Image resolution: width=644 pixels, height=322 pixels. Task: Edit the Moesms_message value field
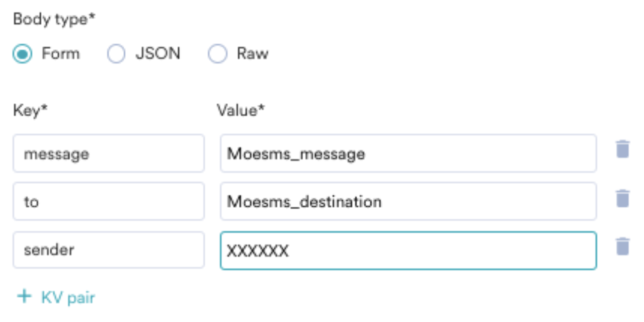tap(408, 154)
